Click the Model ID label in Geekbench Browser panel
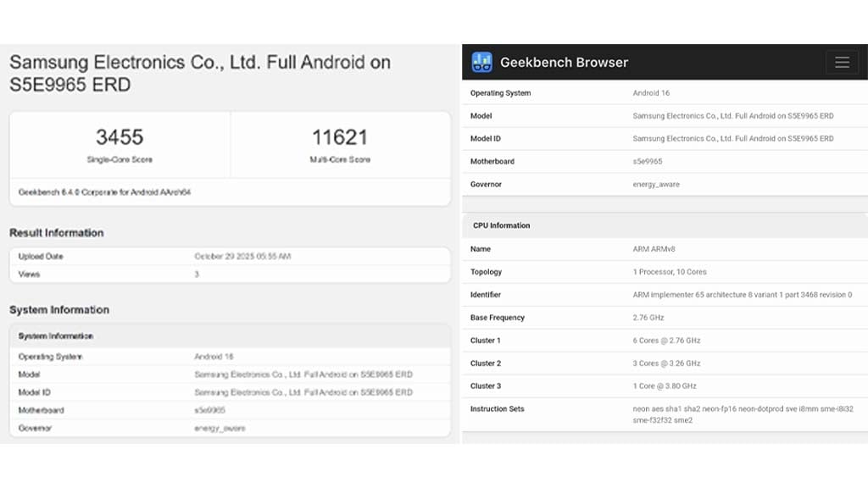The height and width of the screenshot is (488, 868). (x=486, y=139)
